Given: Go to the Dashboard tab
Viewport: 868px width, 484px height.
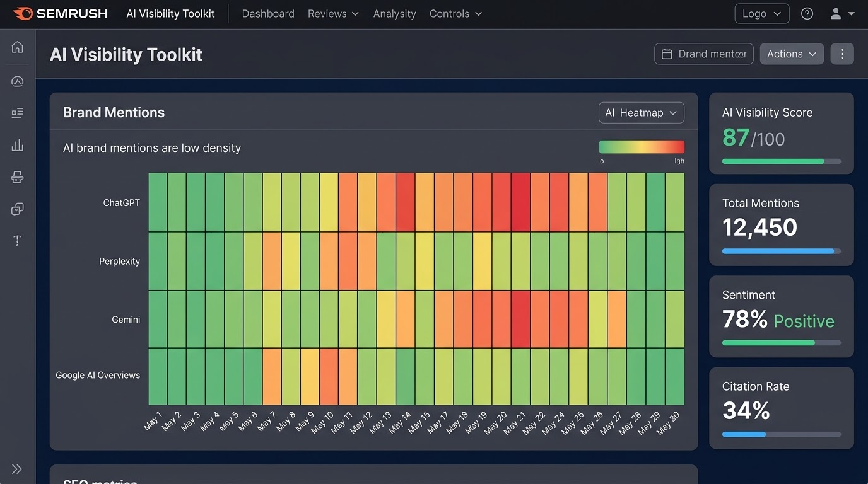Looking at the screenshot, I should pyautogui.click(x=268, y=13).
